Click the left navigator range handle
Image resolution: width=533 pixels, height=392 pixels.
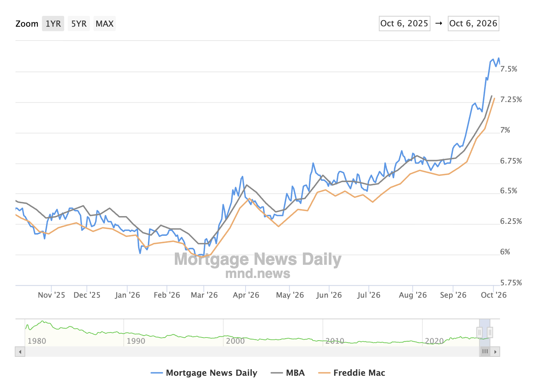480,332
